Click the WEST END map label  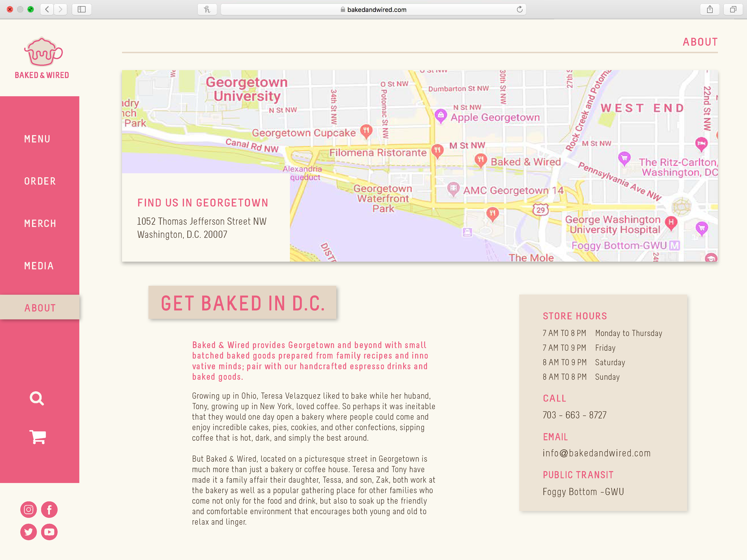pos(642,108)
